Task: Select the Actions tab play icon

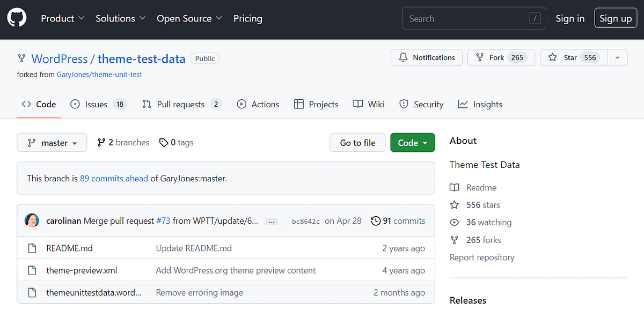Action: click(241, 104)
